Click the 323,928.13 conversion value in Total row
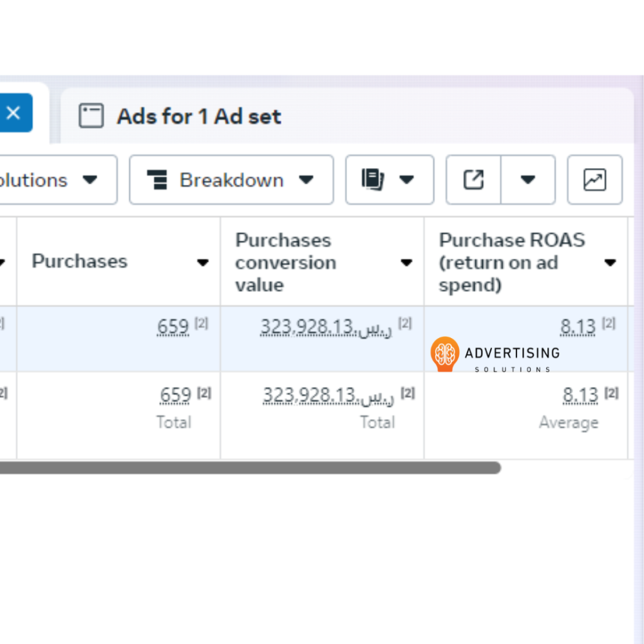Image resolution: width=644 pixels, height=644 pixels. (x=328, y=395)
